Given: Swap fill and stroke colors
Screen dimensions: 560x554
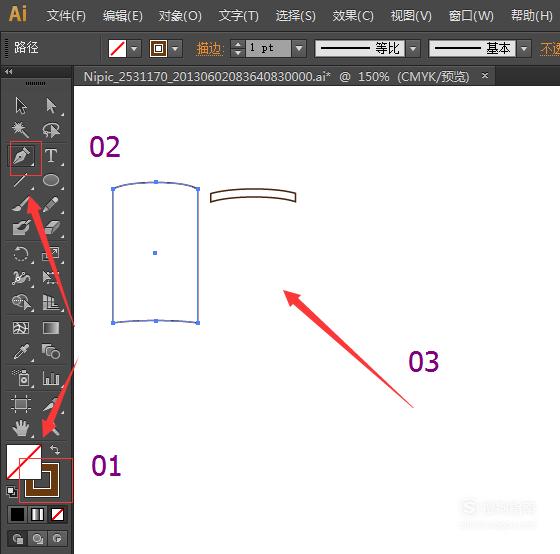Looking at the screenshot, I should point(55,449).
